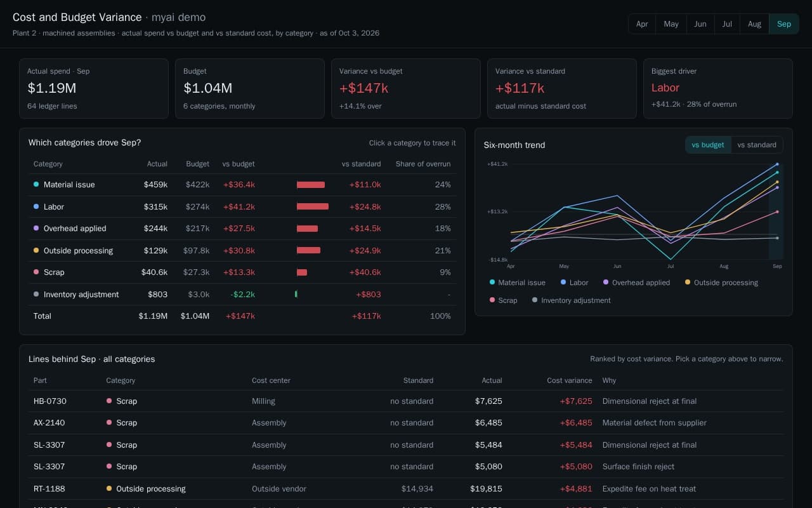Switch to the Apr month tab
The width and height of the screenshot is (812, 508).
(x=642, y=24)
